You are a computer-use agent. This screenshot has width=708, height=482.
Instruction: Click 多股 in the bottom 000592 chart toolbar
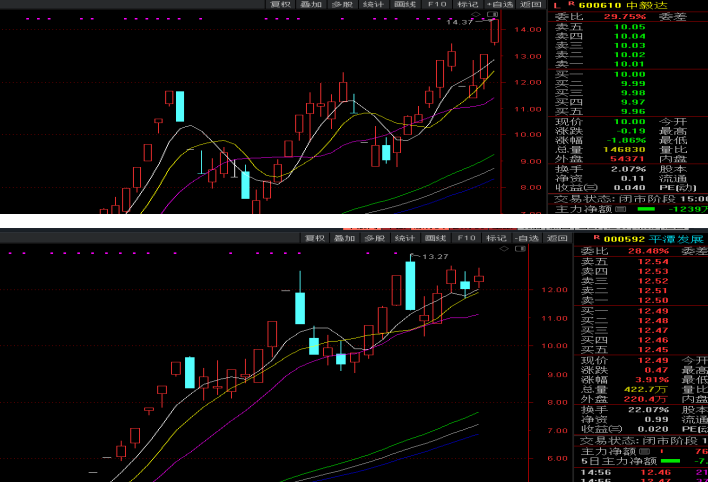tap(375, 238)
